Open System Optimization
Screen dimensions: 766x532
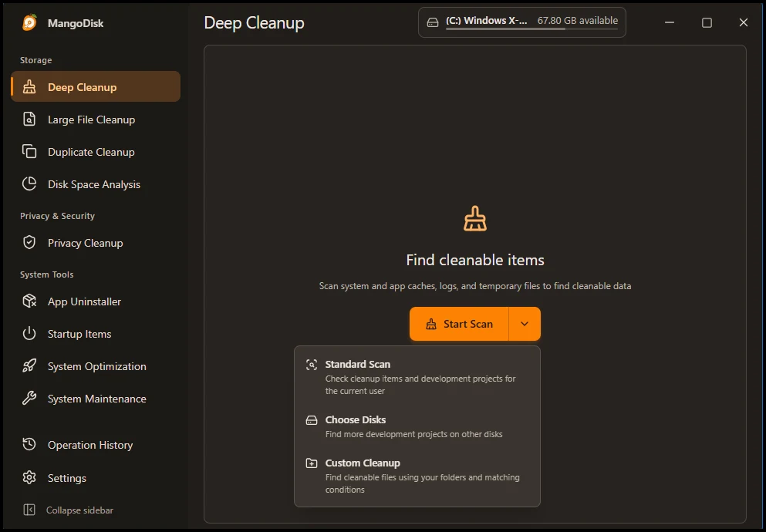(96, 366)
